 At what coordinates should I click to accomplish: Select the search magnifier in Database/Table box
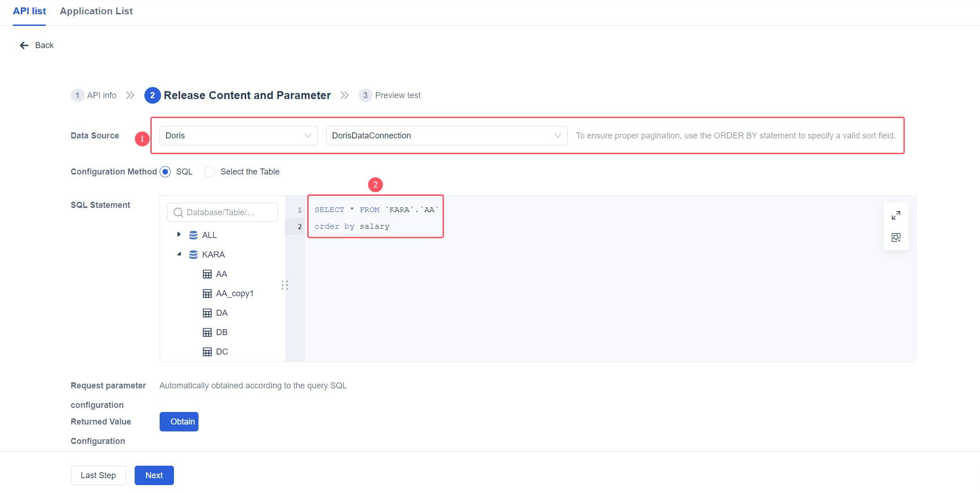178,212
